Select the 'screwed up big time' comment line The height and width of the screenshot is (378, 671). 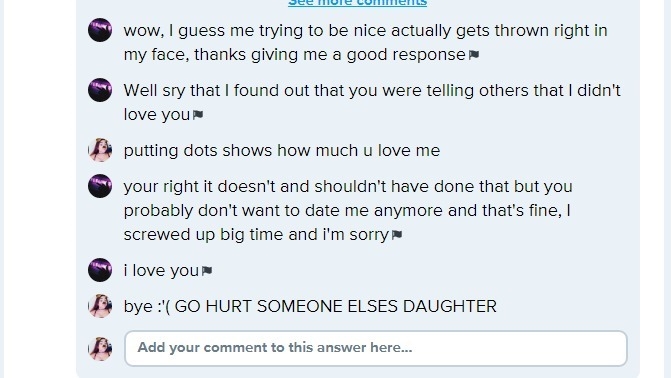pos(256,235)
